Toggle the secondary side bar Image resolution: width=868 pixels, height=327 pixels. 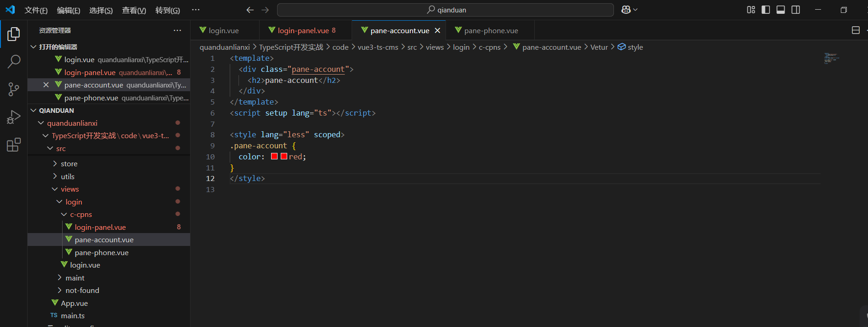click(796, 10)
